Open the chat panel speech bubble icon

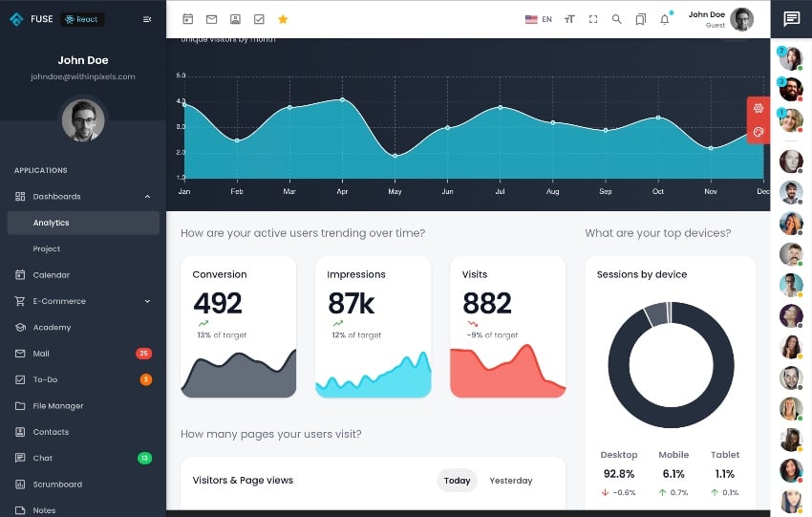(x=791, y=19)
